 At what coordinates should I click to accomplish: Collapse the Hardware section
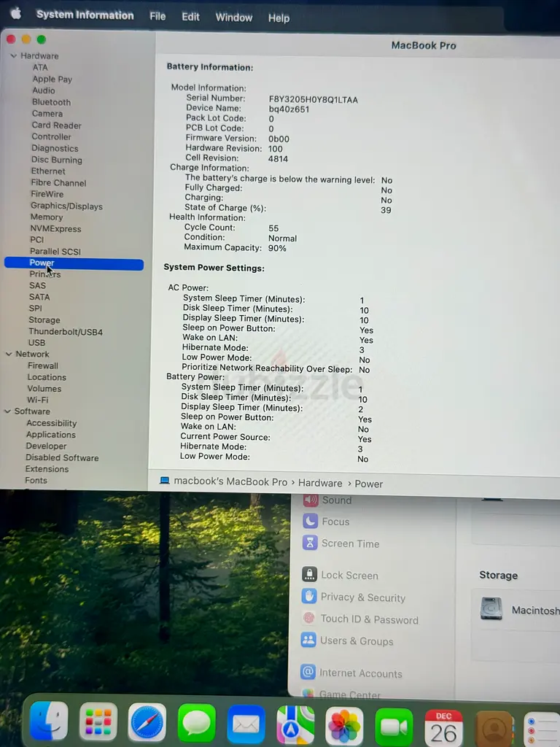click(13, 55)
